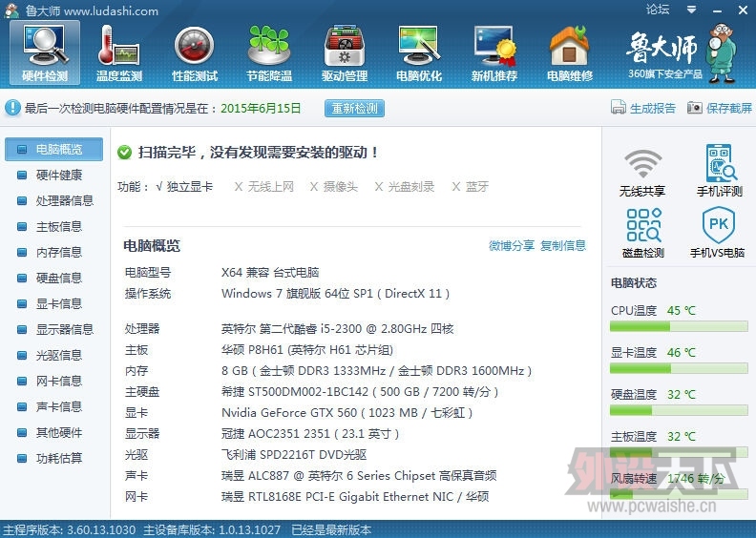The image size is (756, 538).
Task: Click the 蓝牙 feature indicator
Action: pos(470,186)
